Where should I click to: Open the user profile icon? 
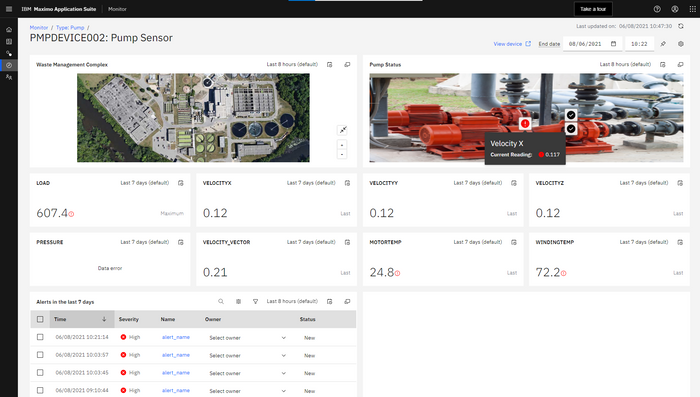[x=675, y=9]
